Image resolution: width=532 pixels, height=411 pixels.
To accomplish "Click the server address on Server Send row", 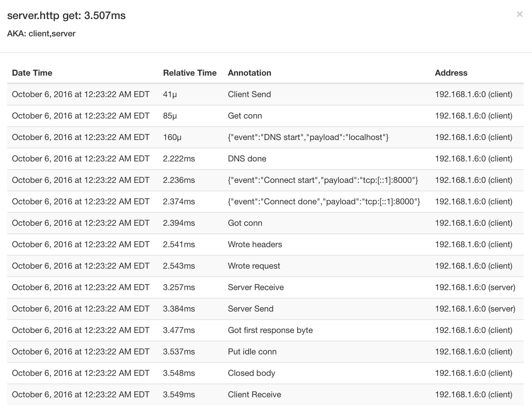I will (475, 309).
